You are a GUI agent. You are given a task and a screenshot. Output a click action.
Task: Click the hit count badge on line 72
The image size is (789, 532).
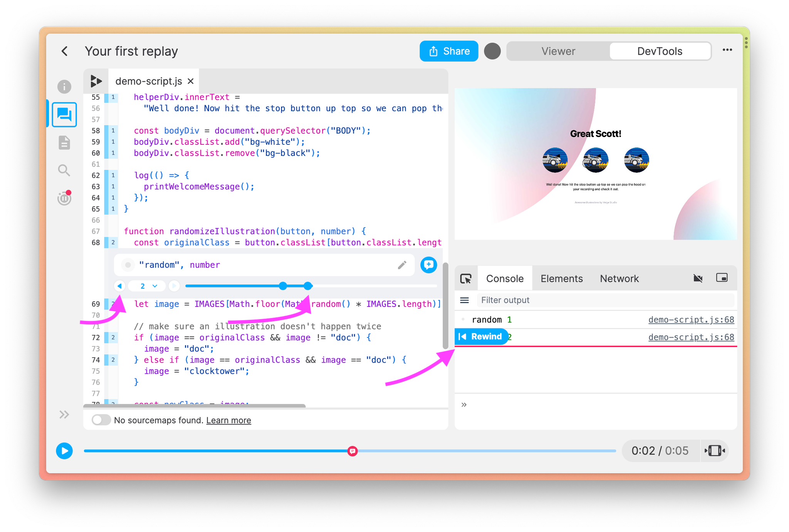pos(113,338)
